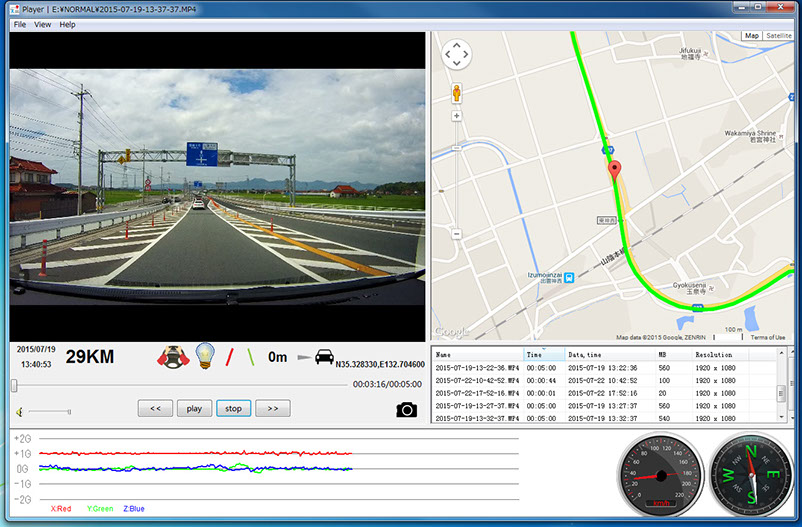Select the Street View pegman icon
This screenshot has height=527, width=802.
pyautogui.click(x=456, y=94)
